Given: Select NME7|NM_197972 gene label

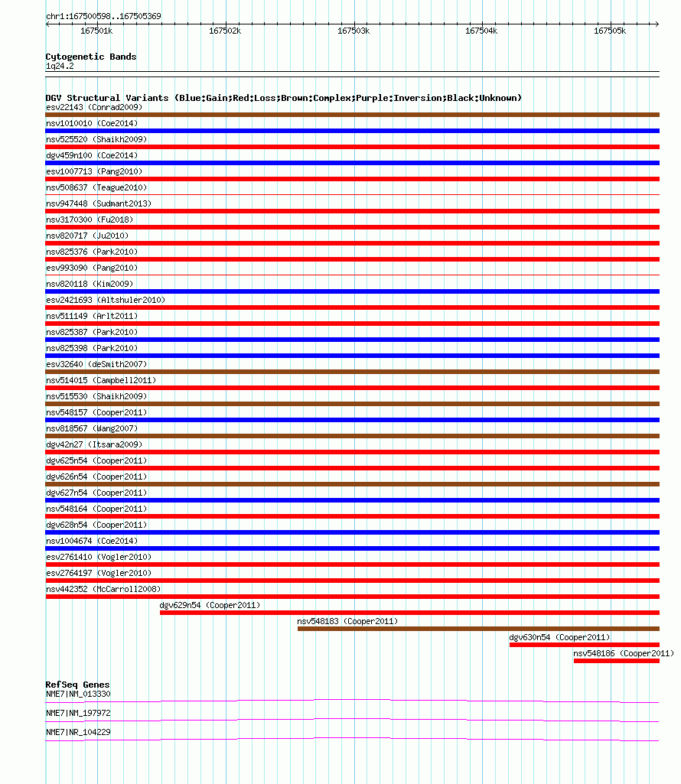Looking at the screenshot, I should point(78,713).
